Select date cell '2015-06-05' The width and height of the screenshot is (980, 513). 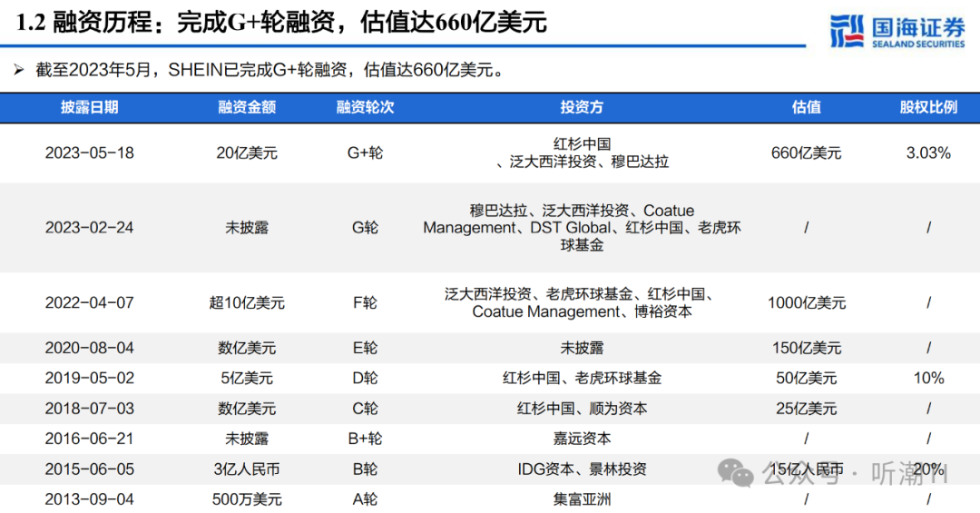89,469
